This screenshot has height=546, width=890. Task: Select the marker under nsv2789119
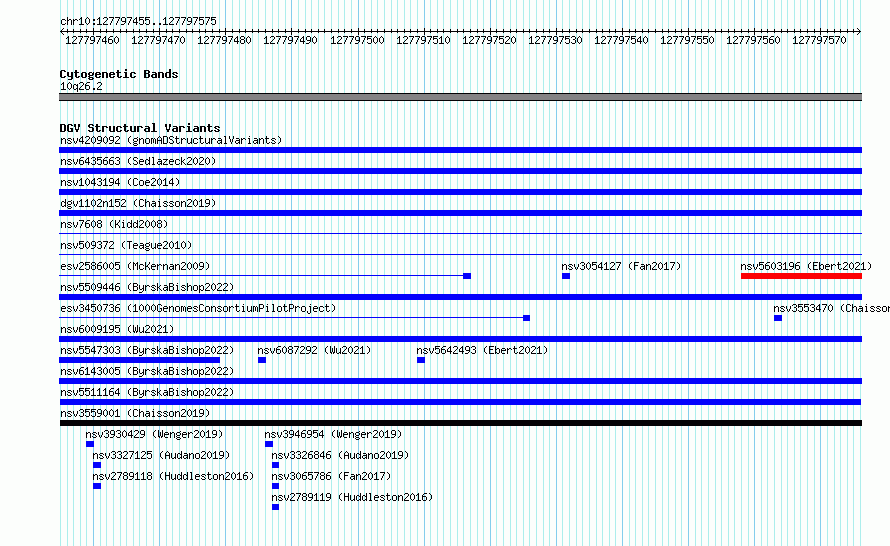[x=275, y=507]
